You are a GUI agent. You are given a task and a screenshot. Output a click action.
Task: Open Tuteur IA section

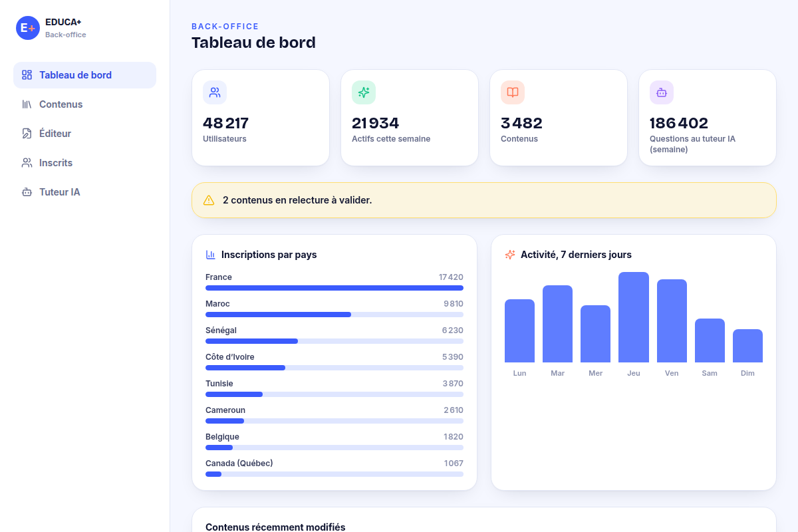[x=84, y=192]
